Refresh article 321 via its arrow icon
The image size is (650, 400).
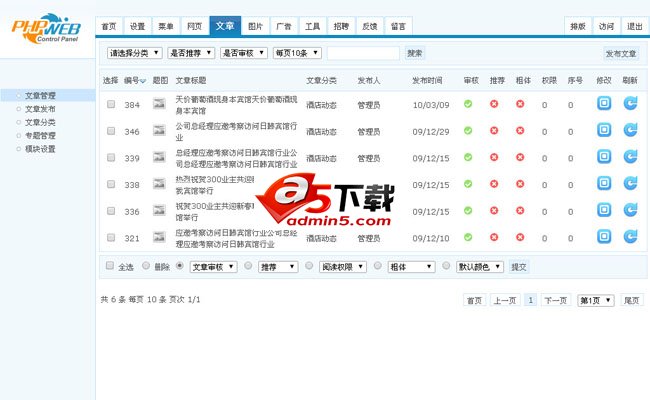630,237
